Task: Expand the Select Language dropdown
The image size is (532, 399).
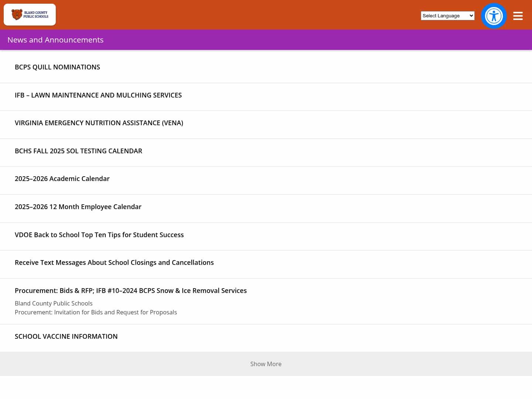Action: click(x=447, y=16)
